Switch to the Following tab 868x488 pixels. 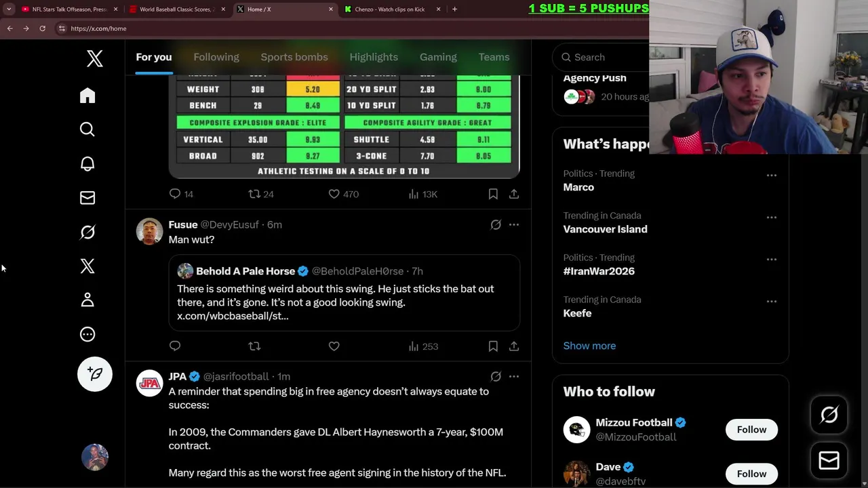point(216,57)
